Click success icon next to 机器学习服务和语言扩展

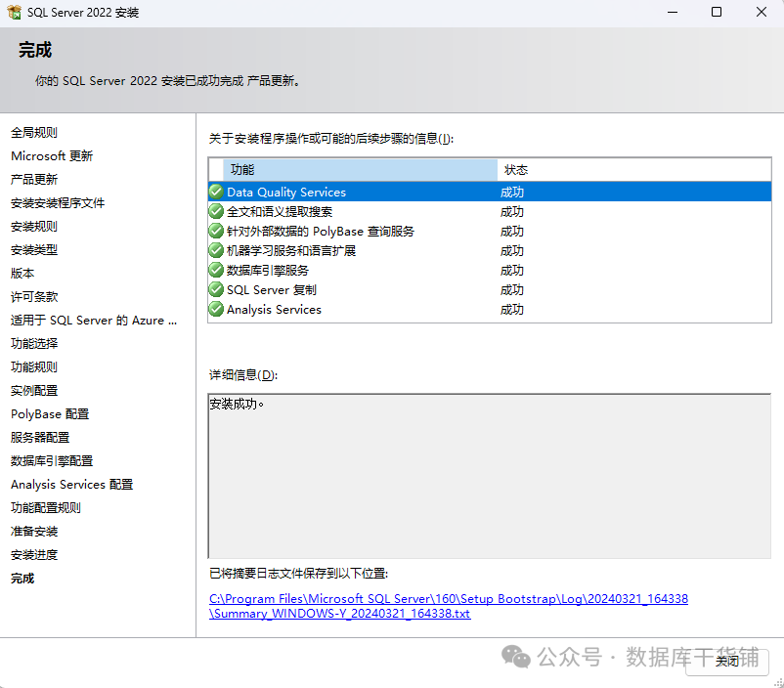216,250
